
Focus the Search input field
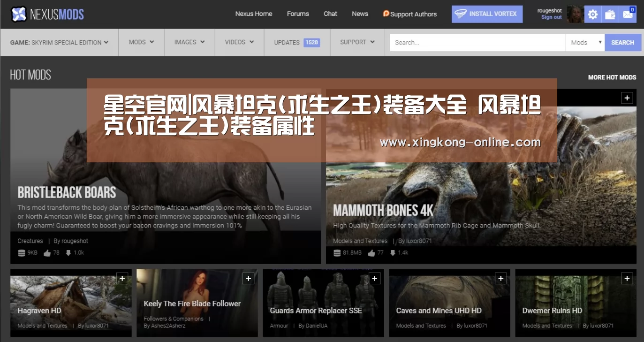tap(477, 42)
